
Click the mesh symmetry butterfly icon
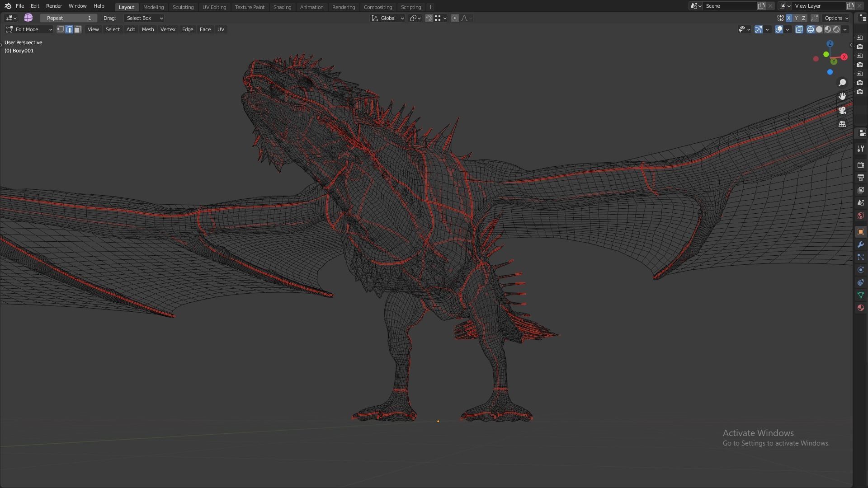[780, 18]
